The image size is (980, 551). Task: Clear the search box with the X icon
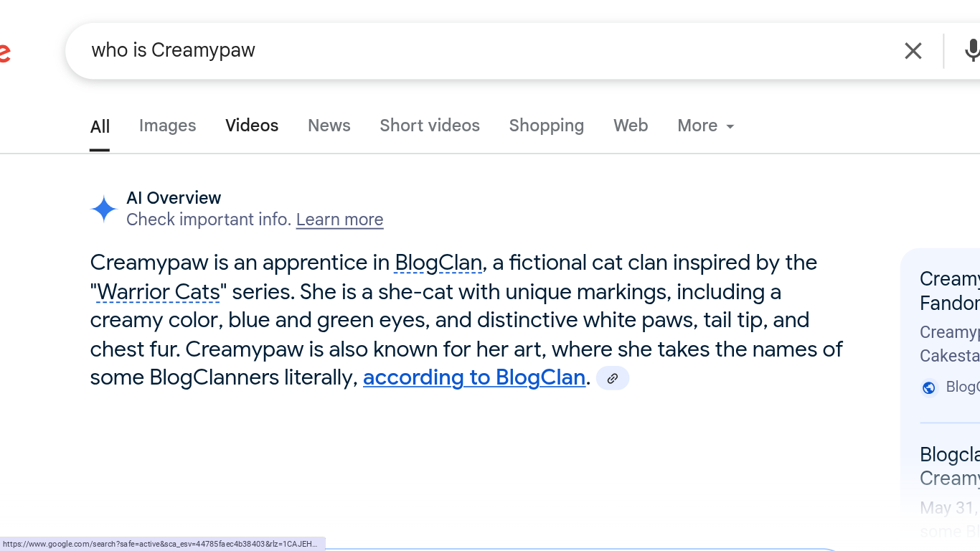pos(913,51)
